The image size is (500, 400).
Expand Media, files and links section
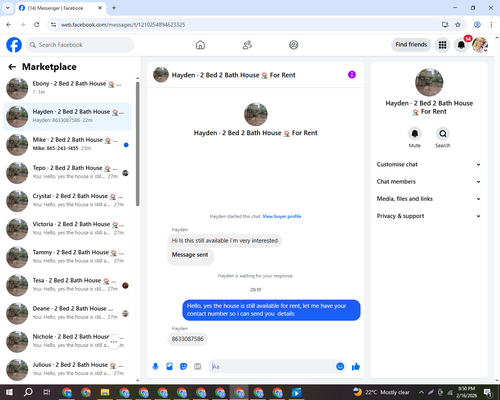pyautogui.click(x=429, y=199)
